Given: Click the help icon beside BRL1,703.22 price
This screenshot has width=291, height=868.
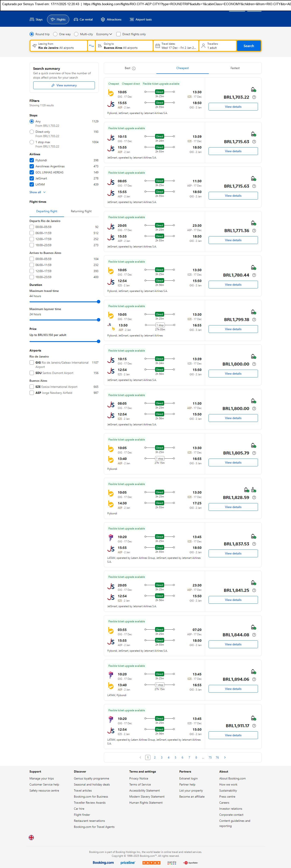Looking at the screenshot, I should coord(254,97).
